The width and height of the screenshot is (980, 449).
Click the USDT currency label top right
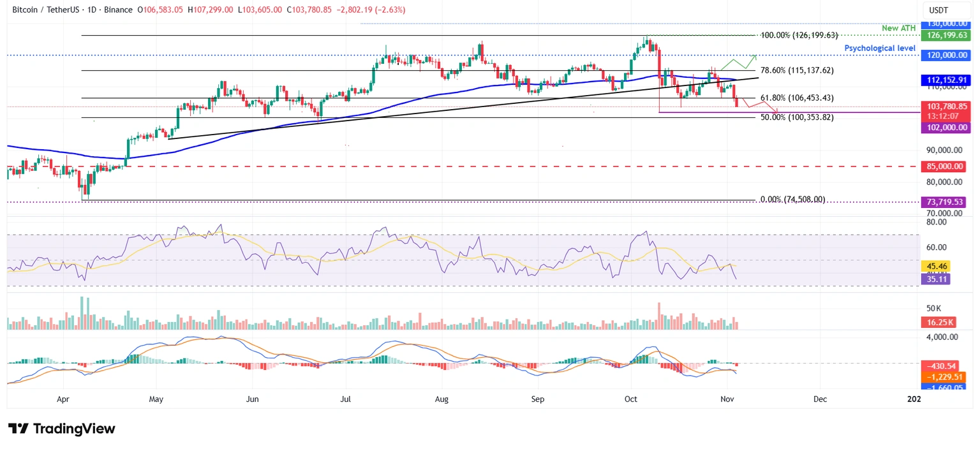pos(939,10)
